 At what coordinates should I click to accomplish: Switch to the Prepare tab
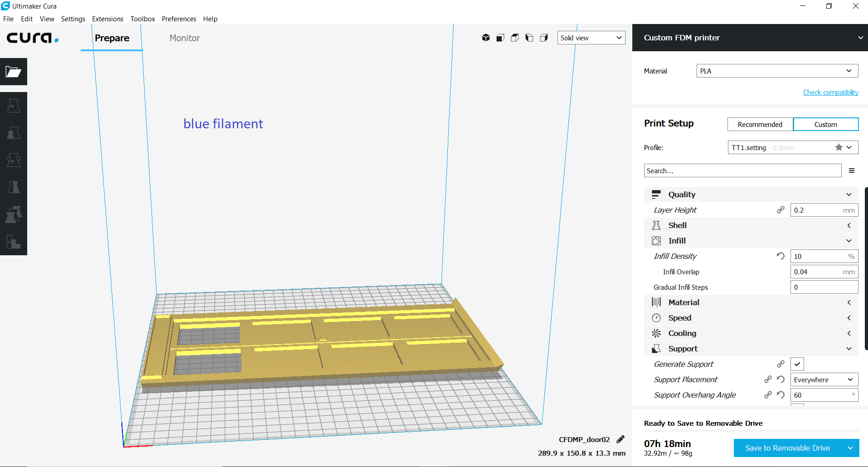click(112, 38)
